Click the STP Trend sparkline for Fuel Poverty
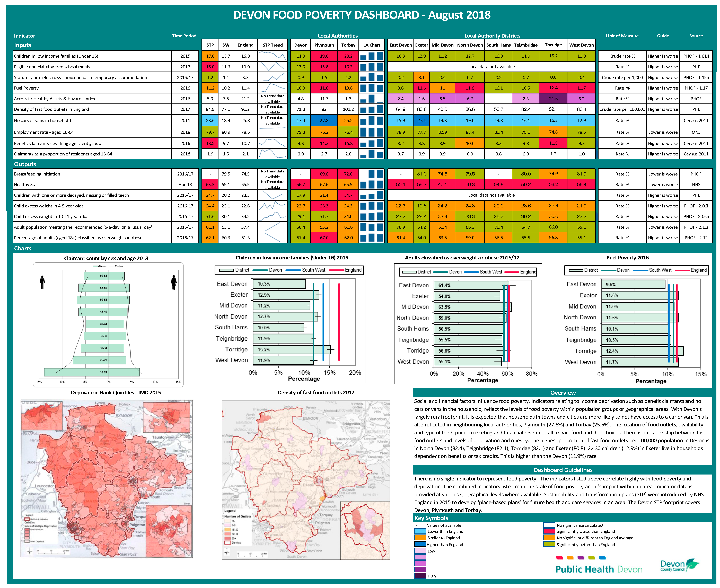This screenshot has height=588, width=720. click(272, 88)
